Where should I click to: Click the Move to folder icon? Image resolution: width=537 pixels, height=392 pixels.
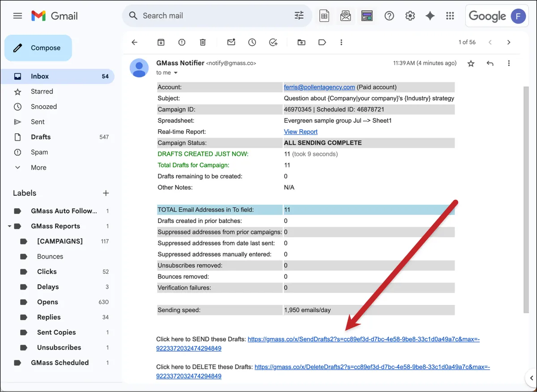302,42
